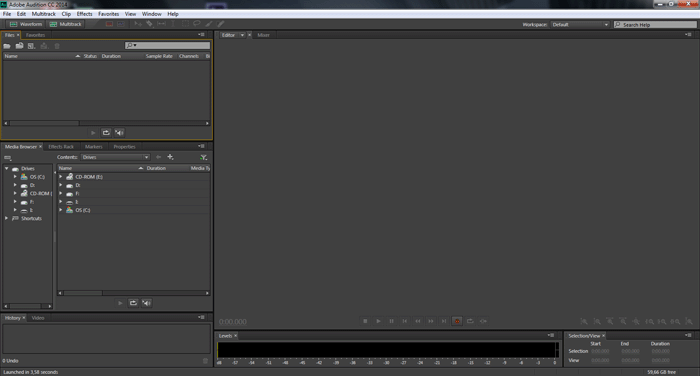Image resolution: width=700 pixels, height=376 pixels.
Task: Open the Workspace Default dropdown
Action: coord(580,25)
